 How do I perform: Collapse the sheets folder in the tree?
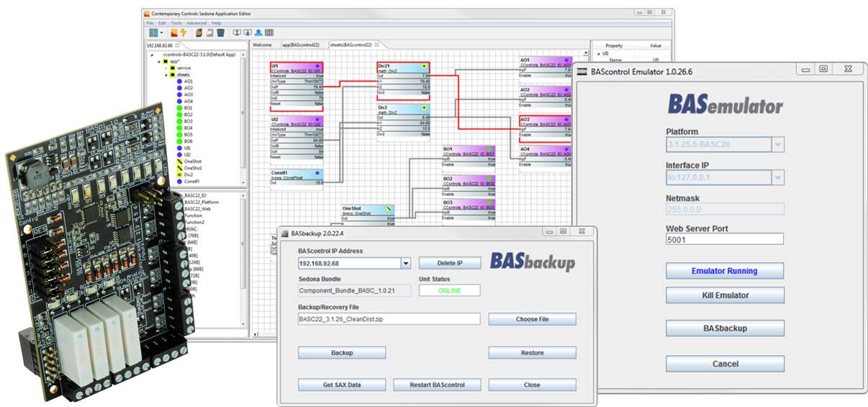point(165,74)
